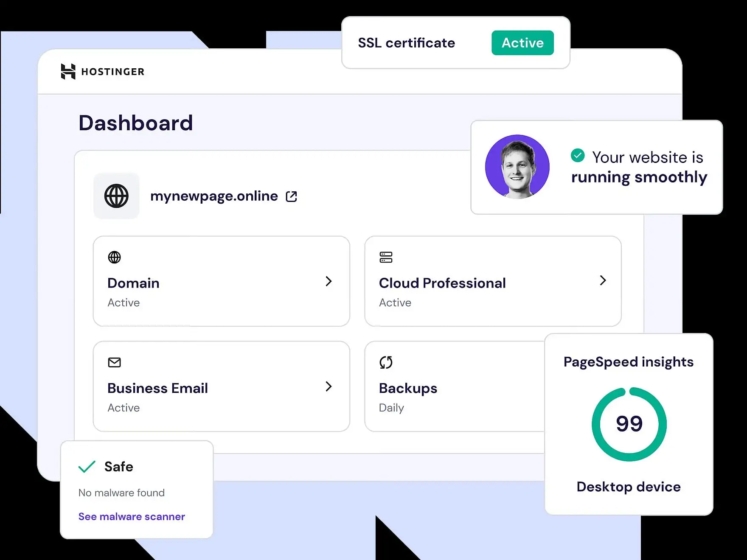747x560 pixels.
Task: Click the green checkmark on the Safe card
Action: click(87, 467)
